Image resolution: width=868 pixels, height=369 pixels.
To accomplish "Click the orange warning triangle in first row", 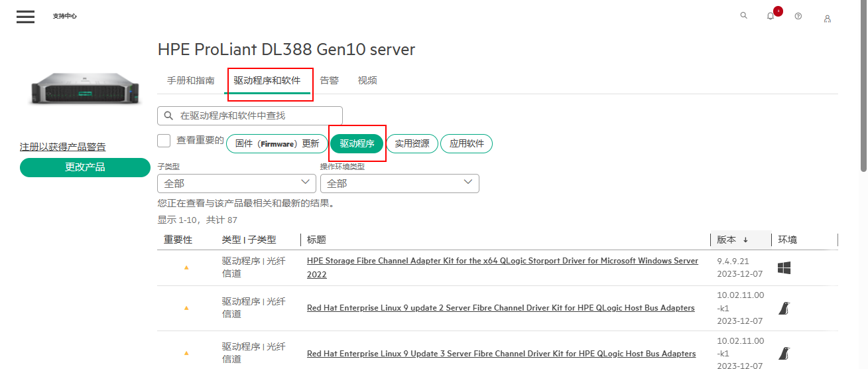I will click(x=186, y=267).
